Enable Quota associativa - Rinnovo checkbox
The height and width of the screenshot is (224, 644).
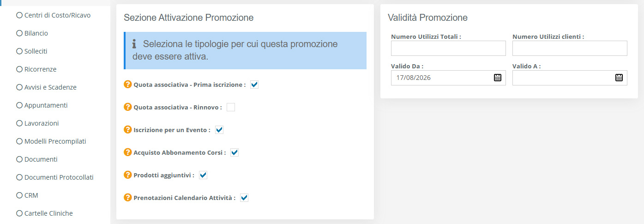pos(231,107)
